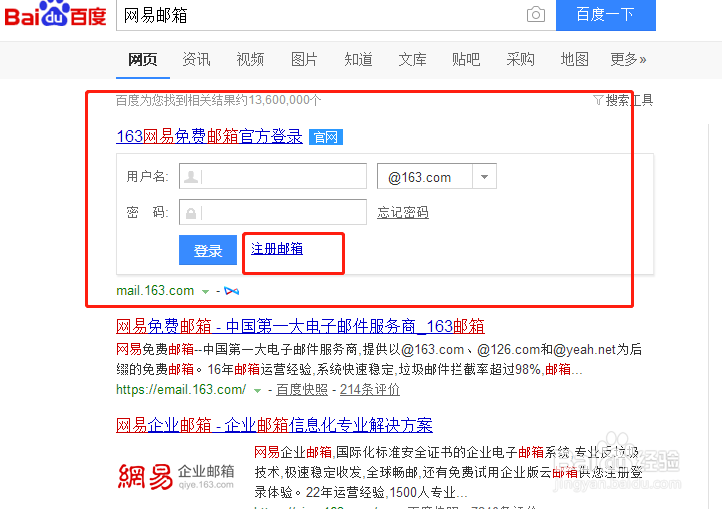Open the 百度快照 link for email.163.com
722x509 pixels.
tap(302, 390)
